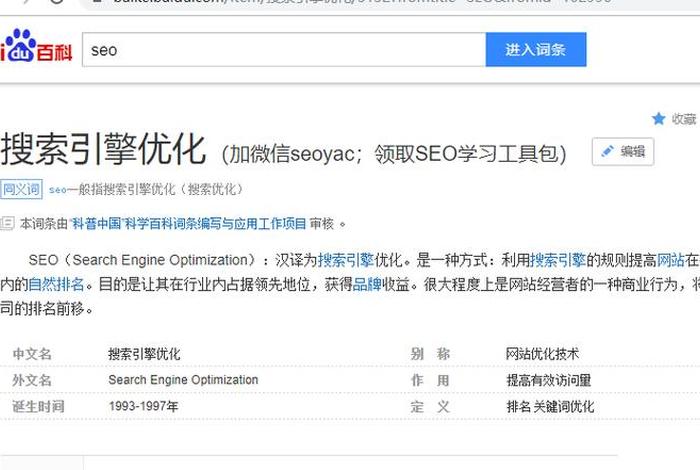This screenshot has width=700, height=470.
Task: Click Search Engine Optimization table value
Action: [183, 380]
